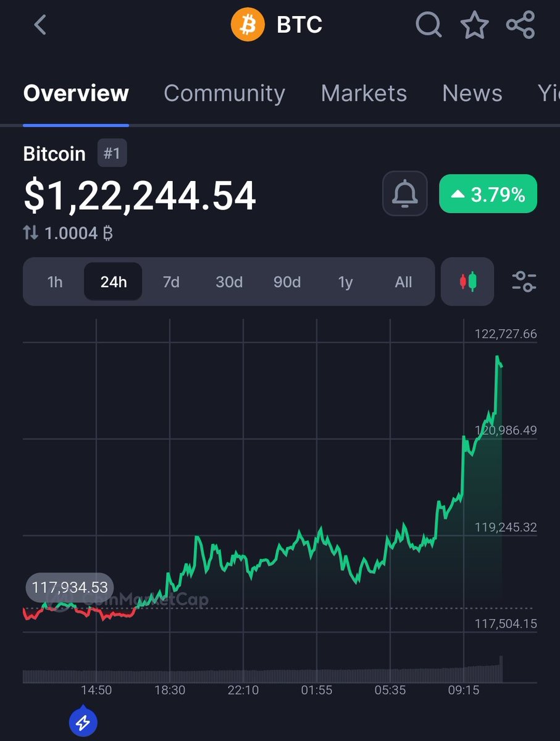Tap the #1 rank badge next to Bitcoin
Viewport: 560px width, 741px height.
(x=112, y=153)
